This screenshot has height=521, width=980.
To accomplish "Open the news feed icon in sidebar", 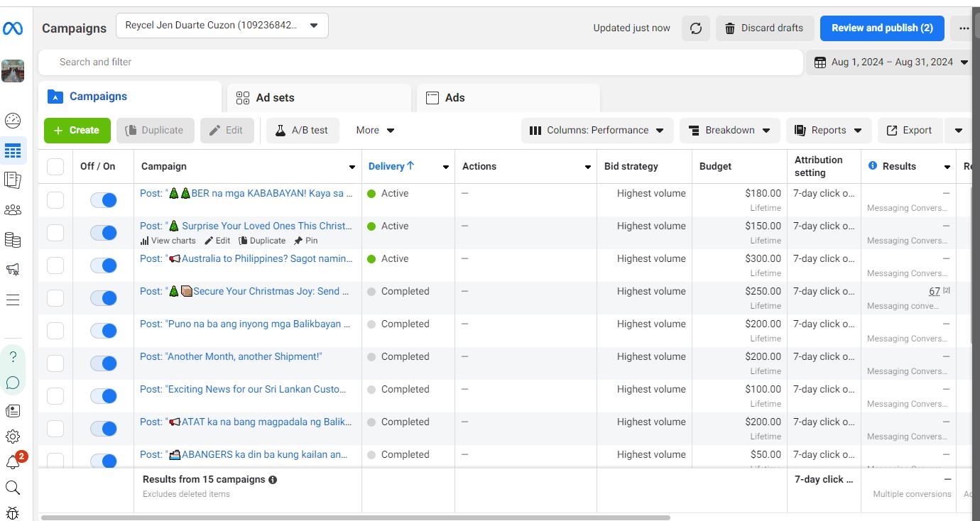I will (13, 411).
